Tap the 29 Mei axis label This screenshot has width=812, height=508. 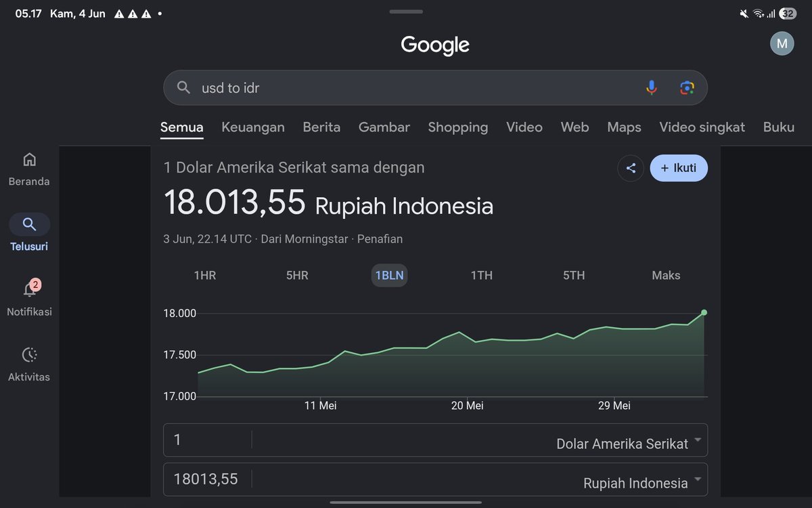tap(614, 406)
